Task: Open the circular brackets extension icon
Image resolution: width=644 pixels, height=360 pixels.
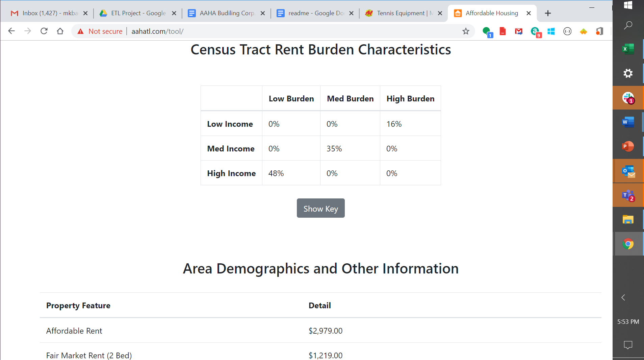Action: 567,31
